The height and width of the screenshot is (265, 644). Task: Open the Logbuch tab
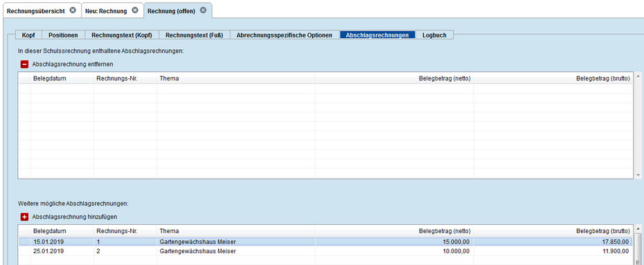434,35
